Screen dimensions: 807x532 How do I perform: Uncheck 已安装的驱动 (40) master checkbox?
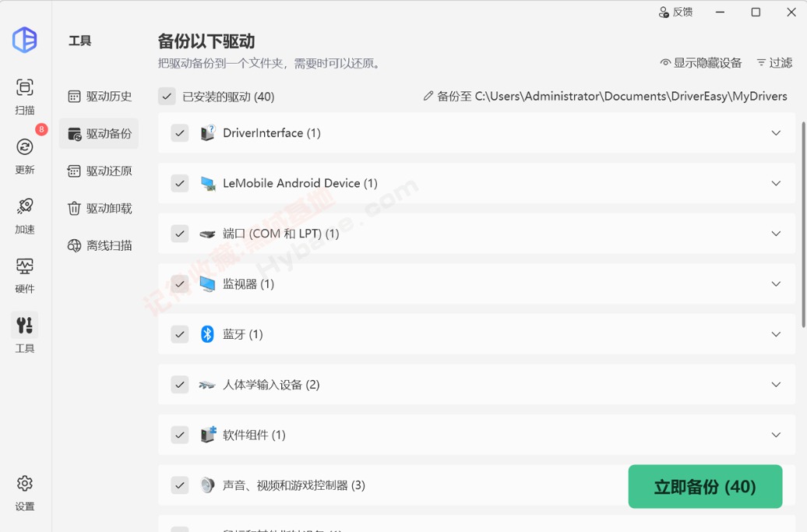167,96
